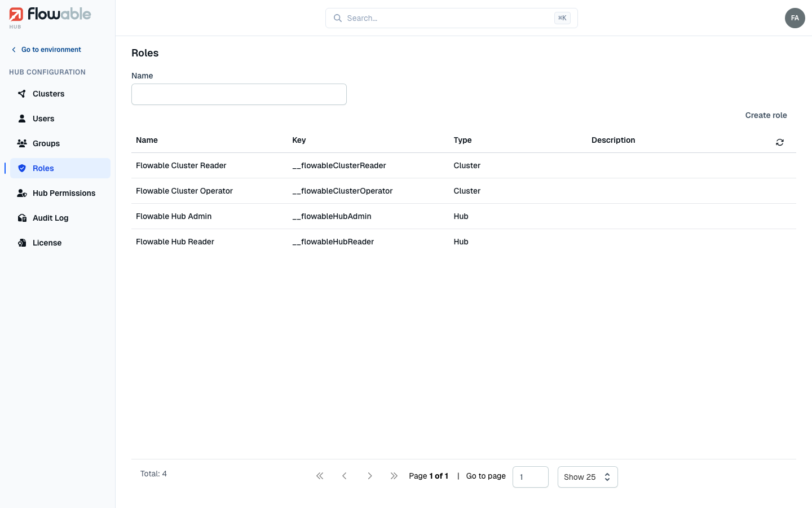The image size is (812, 508).
Task: Open Audit Log page
Action: (x=60, y=218)
